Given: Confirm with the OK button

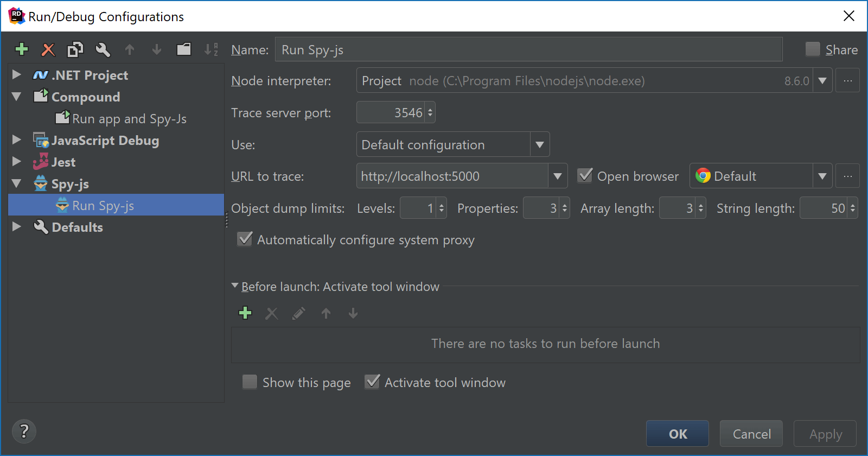Looking at the screenshot, I should click(678, 434).
